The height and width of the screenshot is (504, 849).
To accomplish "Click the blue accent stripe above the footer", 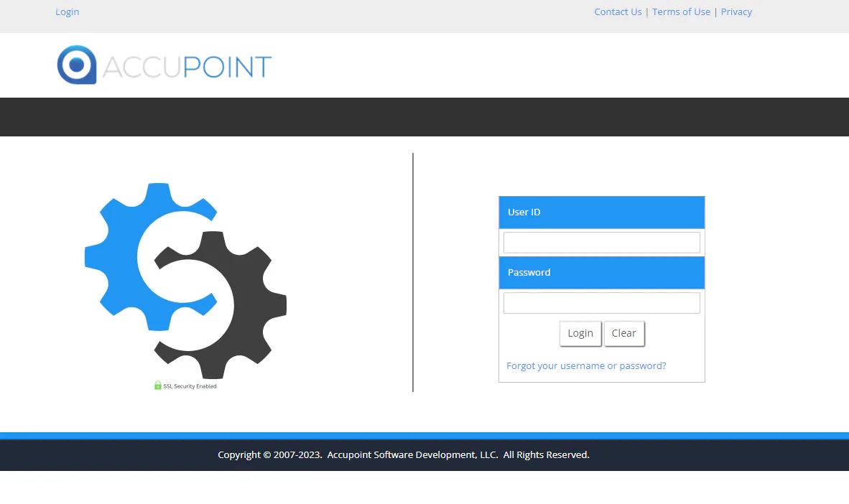I will (x=424, y=434).
